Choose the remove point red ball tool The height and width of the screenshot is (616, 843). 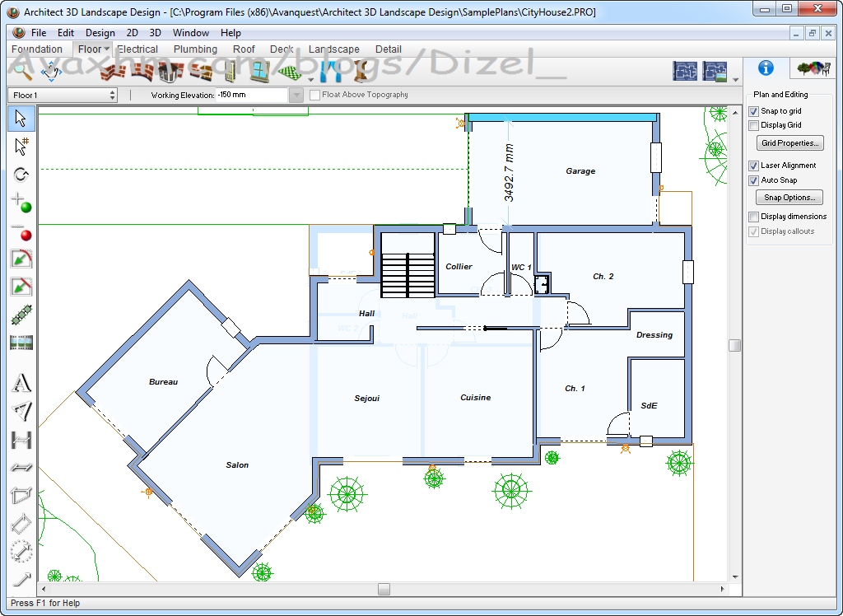tap(21, 231)
